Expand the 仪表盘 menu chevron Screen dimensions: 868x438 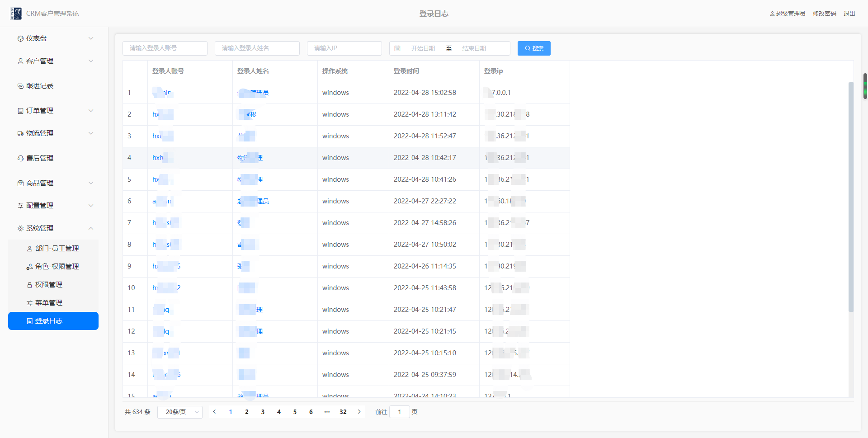[91, 38]
